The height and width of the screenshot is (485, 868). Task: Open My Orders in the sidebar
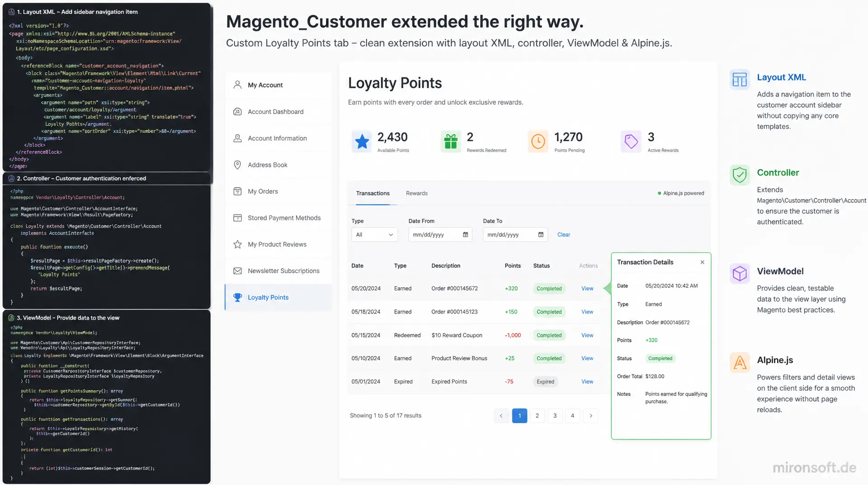(x=278, y=191)
